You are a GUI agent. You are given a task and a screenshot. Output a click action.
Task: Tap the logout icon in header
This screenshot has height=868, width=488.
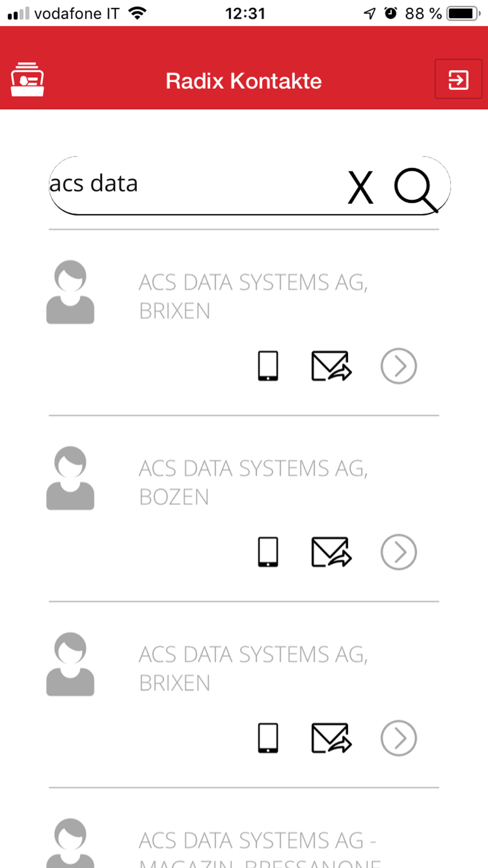coord(458,80)
